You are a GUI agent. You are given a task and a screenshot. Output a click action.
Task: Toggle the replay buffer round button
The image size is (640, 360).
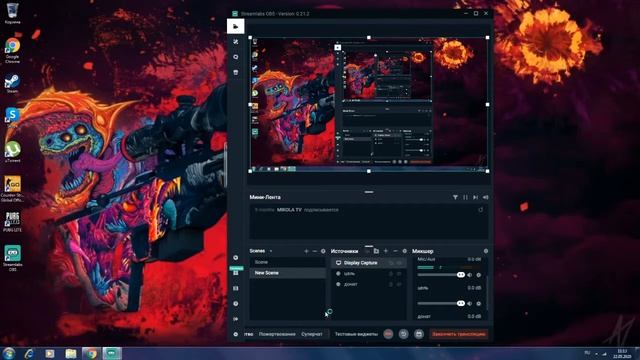[403, 334]
